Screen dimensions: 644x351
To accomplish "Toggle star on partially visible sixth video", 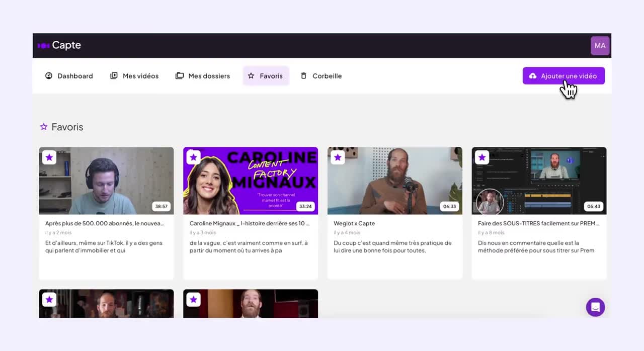I will tap(193, 300).
